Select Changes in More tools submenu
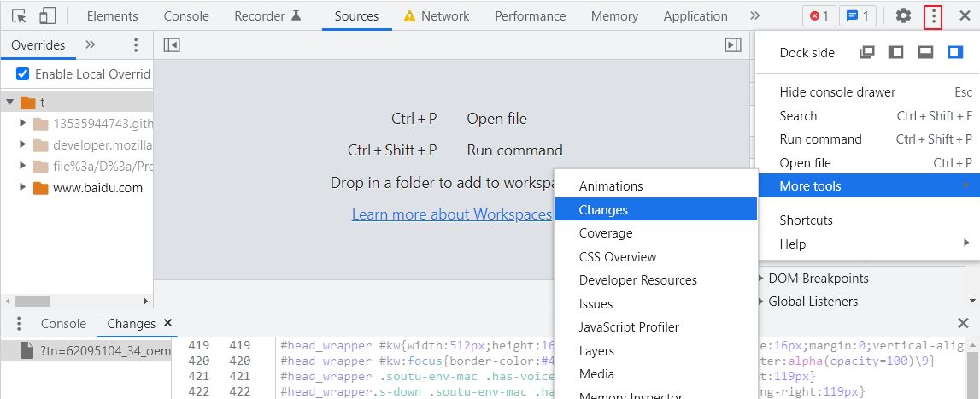Image resolution: width=980 pixels, height=399 pixels. [603, 209]
